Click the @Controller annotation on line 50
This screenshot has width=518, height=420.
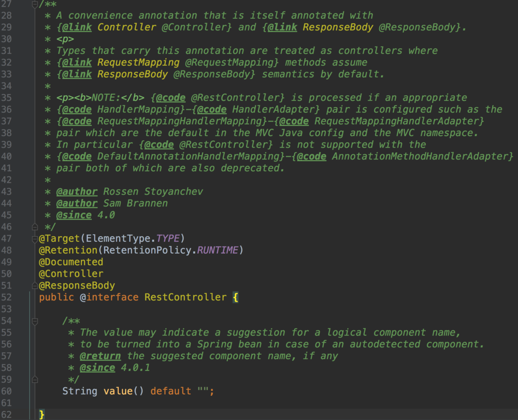(71, 273)
